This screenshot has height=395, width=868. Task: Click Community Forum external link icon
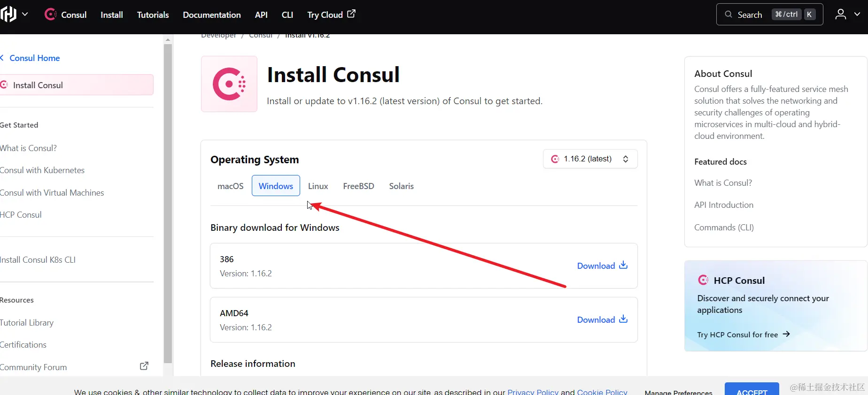144,366
